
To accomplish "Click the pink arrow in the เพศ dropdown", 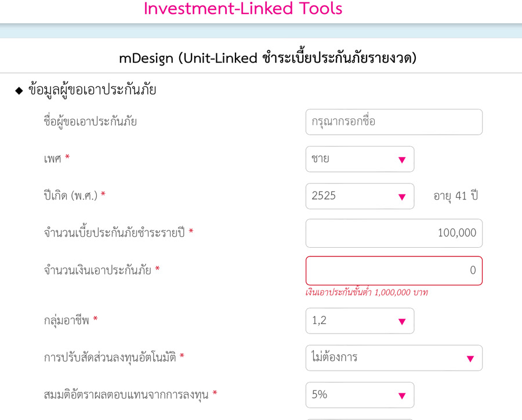I will 402,160.
